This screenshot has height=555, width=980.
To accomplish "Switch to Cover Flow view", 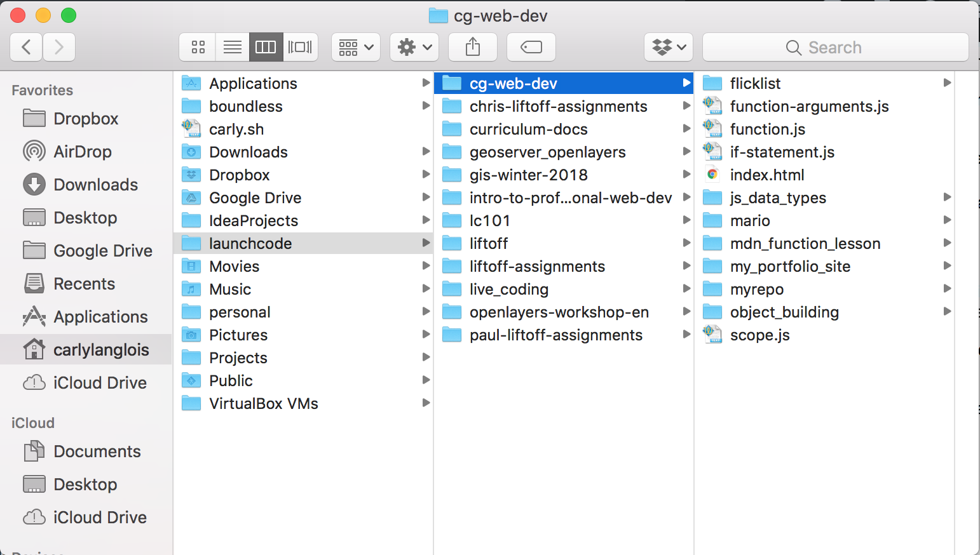I will (x=300, y=48).
